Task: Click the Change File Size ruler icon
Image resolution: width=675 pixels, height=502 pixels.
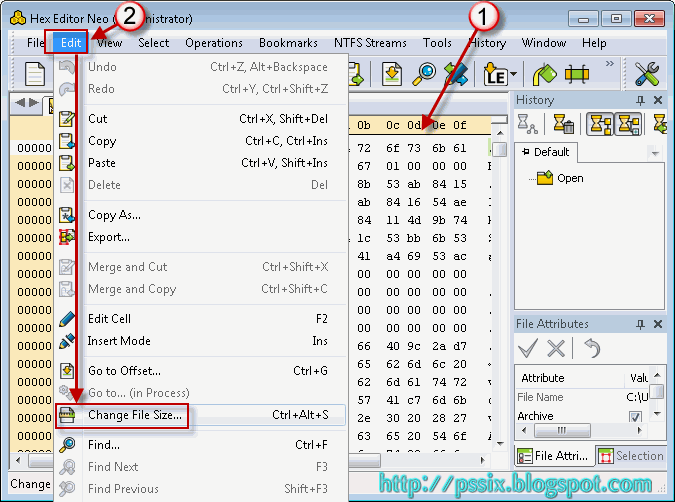Action: [67, 415]
